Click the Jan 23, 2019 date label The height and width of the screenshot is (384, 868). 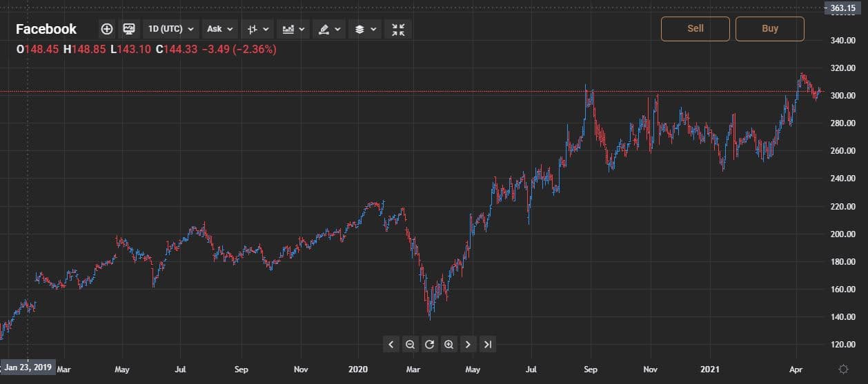(28, 367)
